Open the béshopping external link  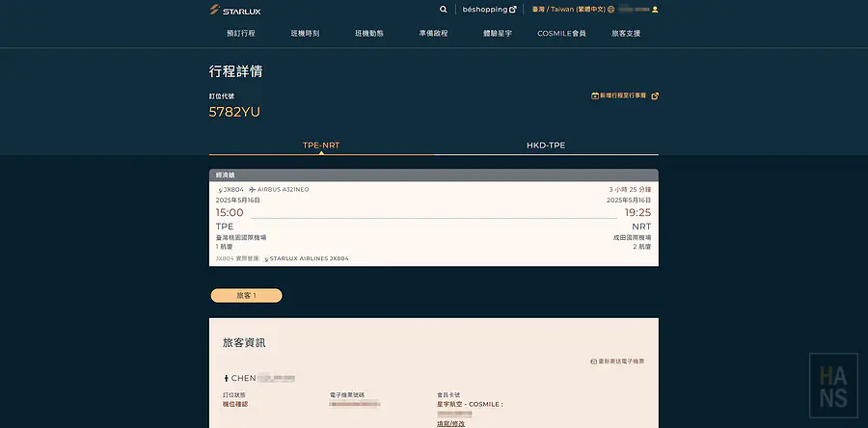pyautogui.click(x=489, y=10)
